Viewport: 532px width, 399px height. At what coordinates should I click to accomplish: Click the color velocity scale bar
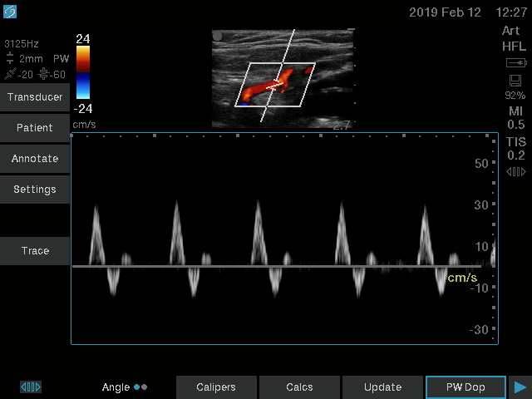tap(83, 72)
